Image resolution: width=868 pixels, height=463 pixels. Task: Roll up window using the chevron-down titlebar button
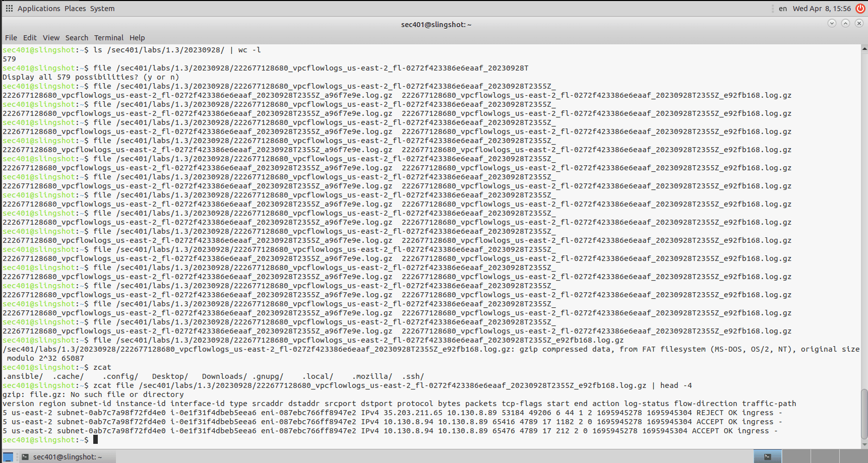(831, 23)
